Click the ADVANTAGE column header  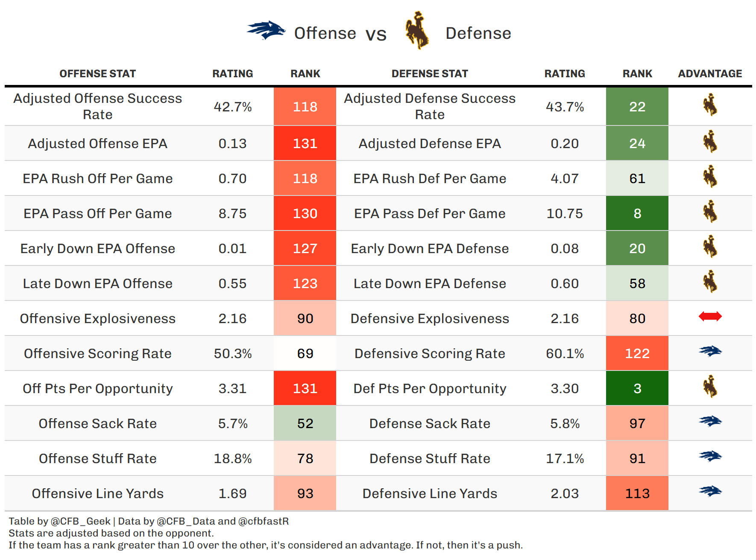[x=710, y=74]
